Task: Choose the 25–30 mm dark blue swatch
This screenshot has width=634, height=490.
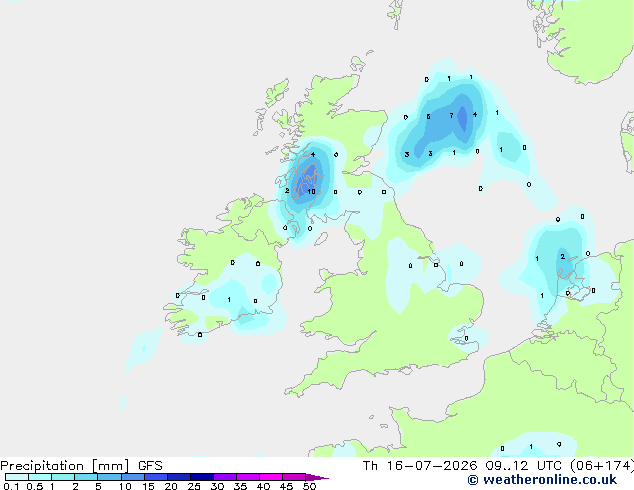Action: click(202, 477)
